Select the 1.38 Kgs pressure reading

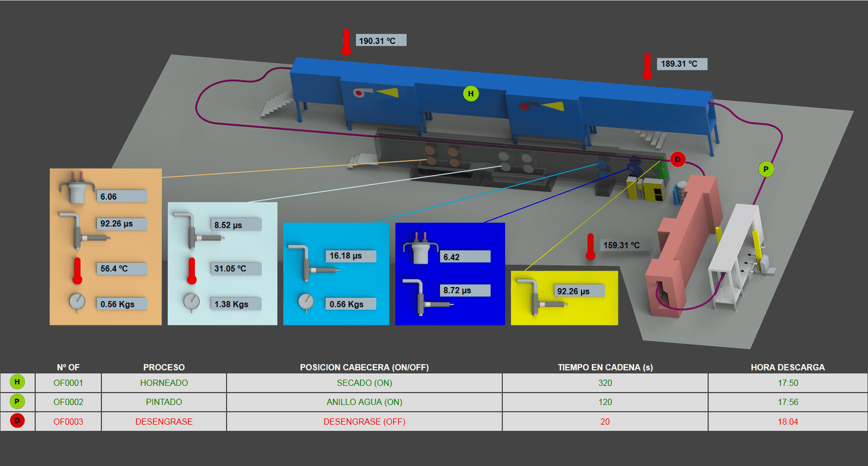point(235,304)
